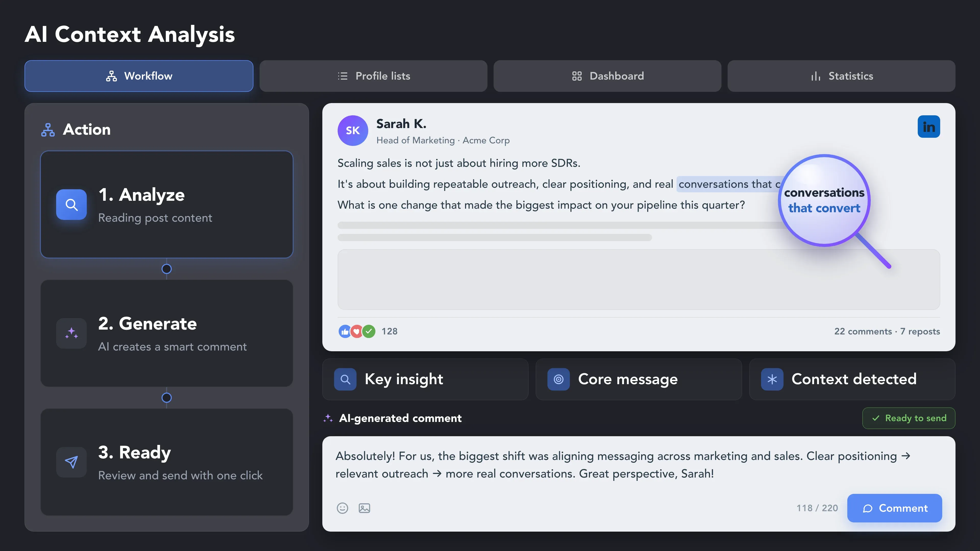This screenshot has height=551, width=980.
Task: Click the SK profile avatar
Action: click(353, 130)
